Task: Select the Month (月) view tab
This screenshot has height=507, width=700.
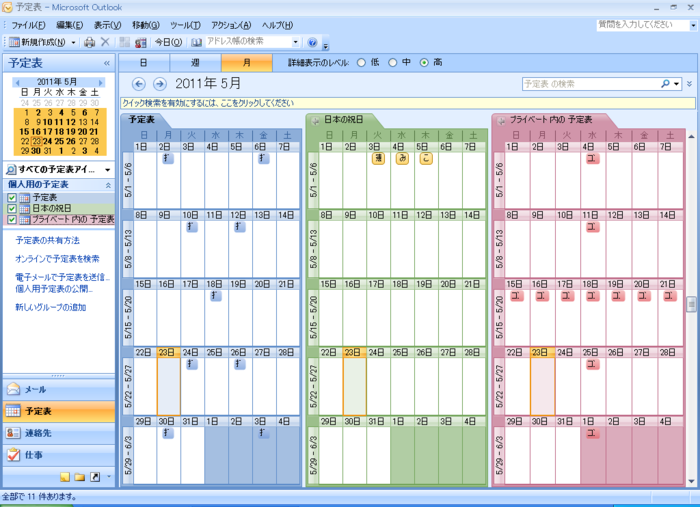Action: (x=246, y=63)
